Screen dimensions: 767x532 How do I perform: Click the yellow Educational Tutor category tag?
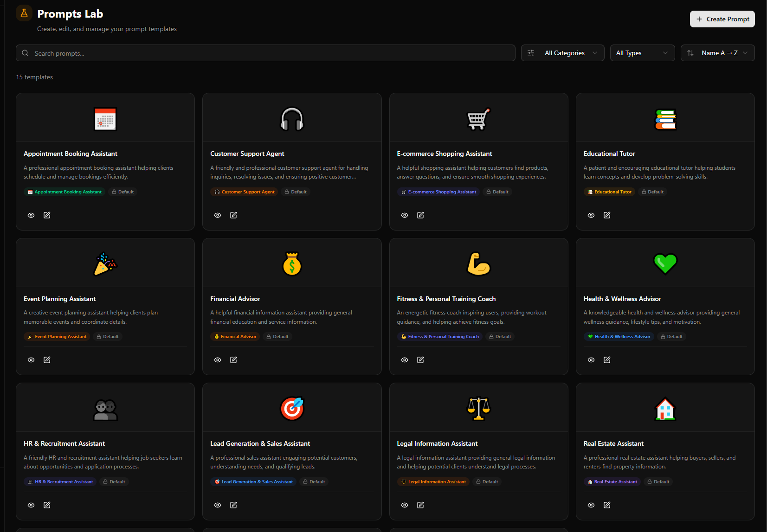click(609, 192)
